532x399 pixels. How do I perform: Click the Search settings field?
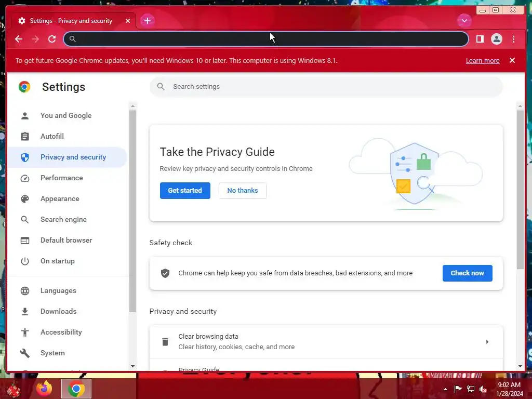[x=326, y=87]
